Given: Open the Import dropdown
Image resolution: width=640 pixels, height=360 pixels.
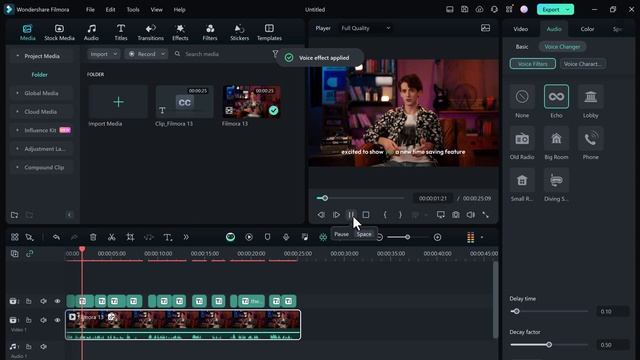Looking at the screenshot, I should 103,54.
